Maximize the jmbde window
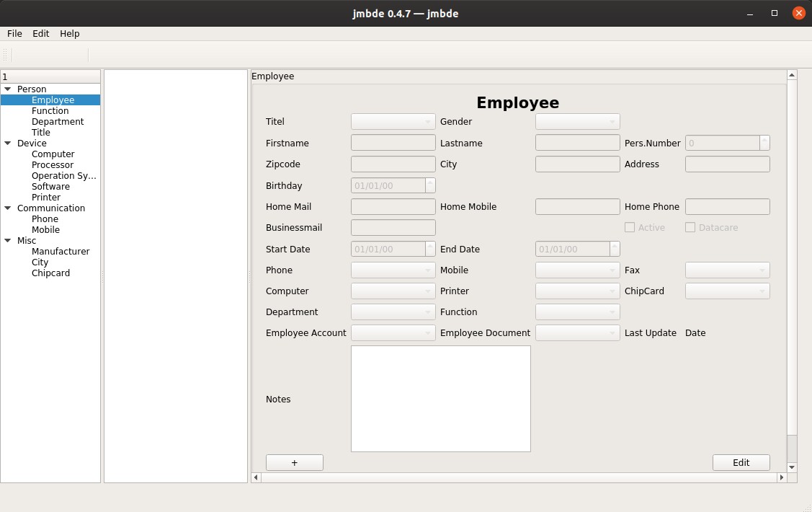Viewport: 812px width, 512px height. 775,14
